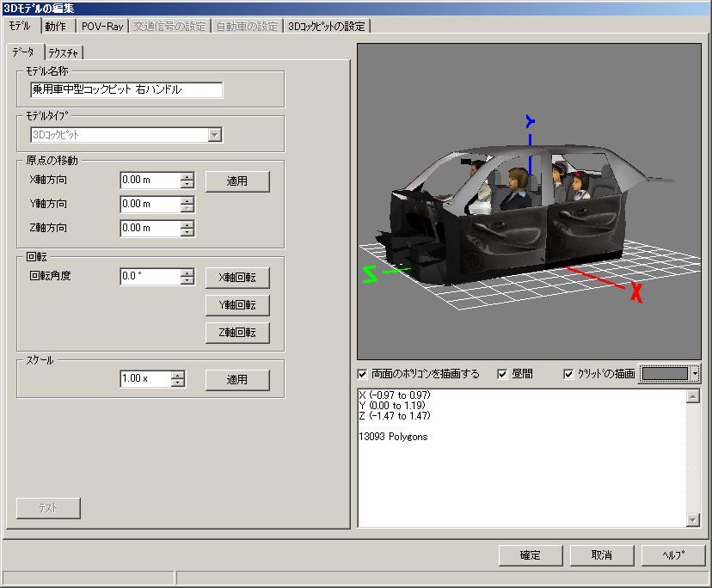Switch to the 動作 tab
The width and height of the screenshot is (712, 588).
[x=55, y=26]
